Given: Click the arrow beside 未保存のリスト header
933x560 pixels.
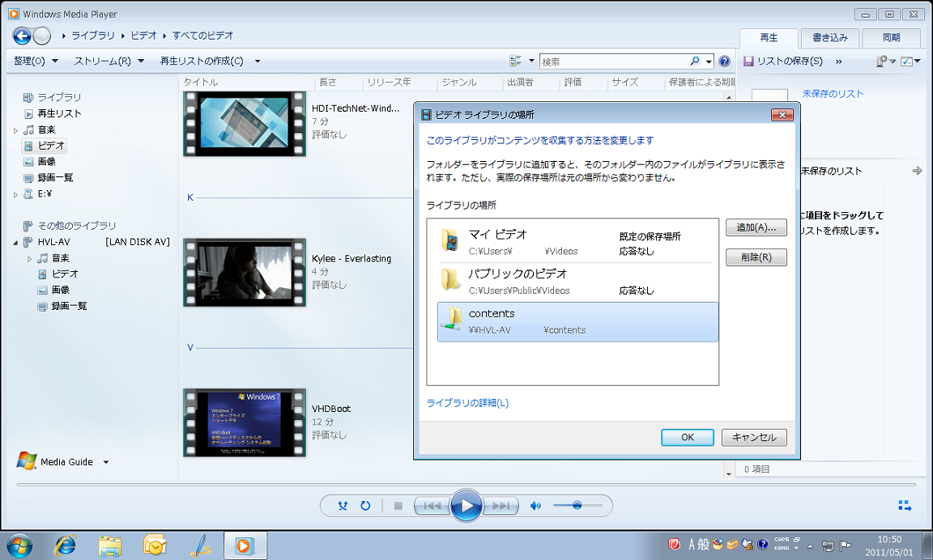Looking at the screenshot, I should coord(917,172).
